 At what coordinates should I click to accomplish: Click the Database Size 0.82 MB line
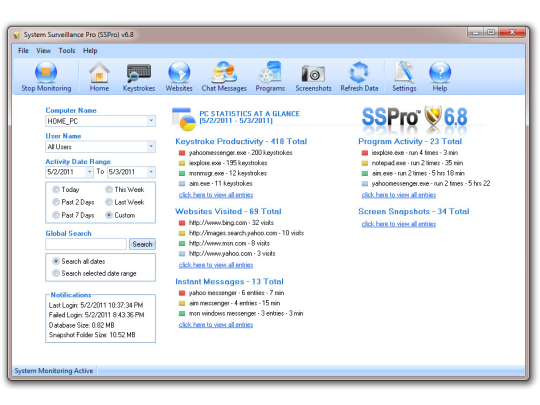tap(82, 325)
